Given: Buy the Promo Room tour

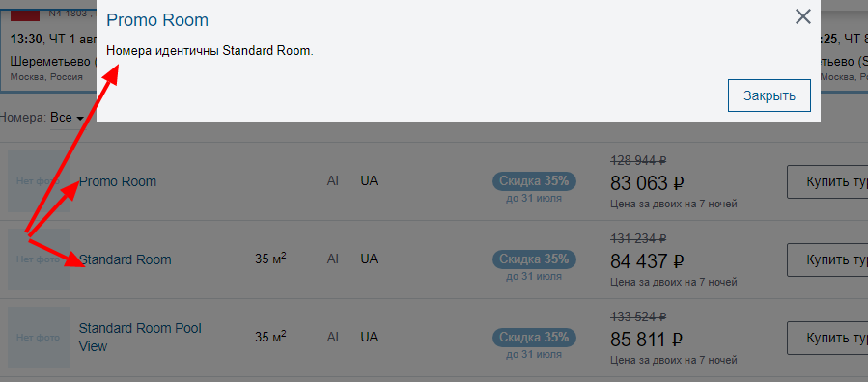Looking at the screenshot, I should coord(827,181).
